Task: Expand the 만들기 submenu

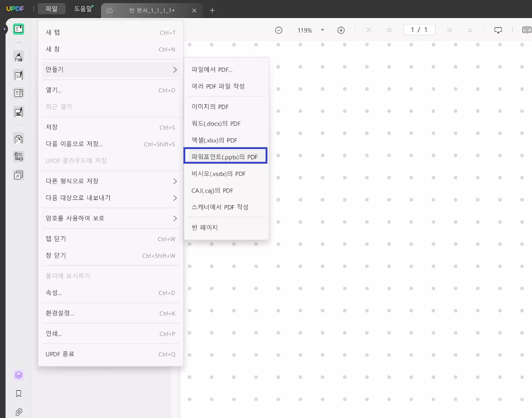Action: click(x=111, y=70)
